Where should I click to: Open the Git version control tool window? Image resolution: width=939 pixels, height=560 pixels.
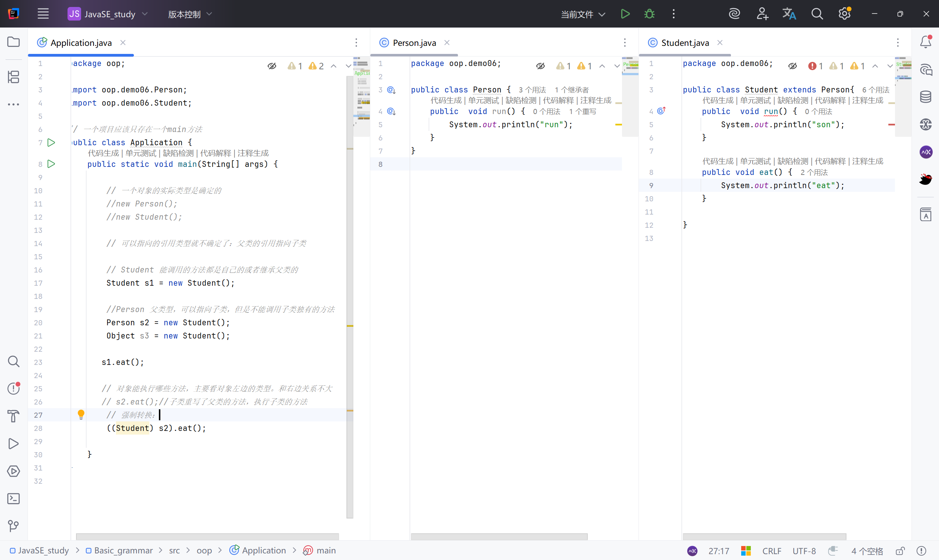tap(14, 526)
